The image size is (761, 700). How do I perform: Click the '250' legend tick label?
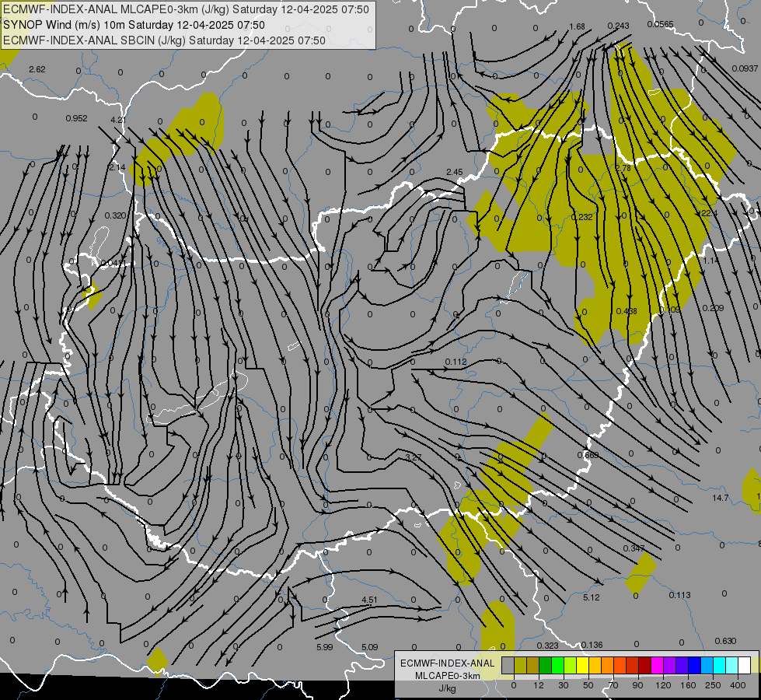pos(713,685)
